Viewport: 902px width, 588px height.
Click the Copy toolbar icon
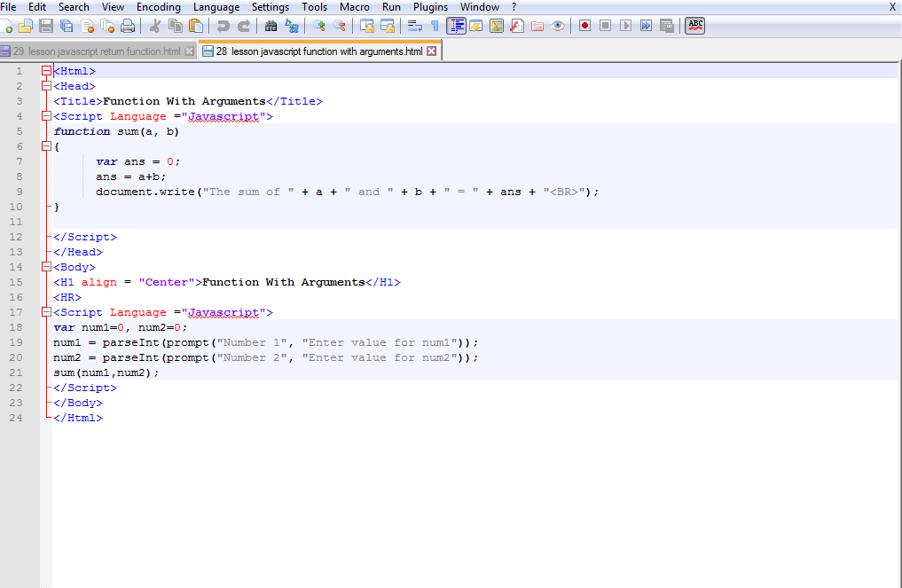point(176,26)
